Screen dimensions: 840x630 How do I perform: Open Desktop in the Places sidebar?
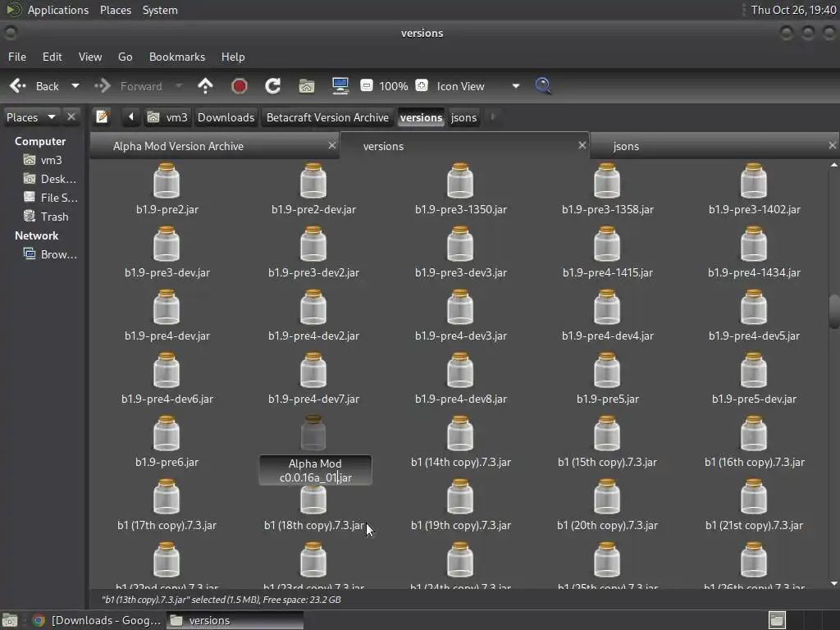click(x=50, y=179)
